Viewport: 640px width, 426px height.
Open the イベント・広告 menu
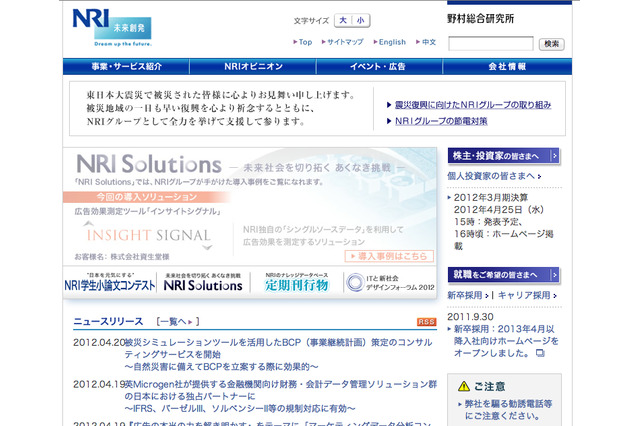click(x=379, y=66)
